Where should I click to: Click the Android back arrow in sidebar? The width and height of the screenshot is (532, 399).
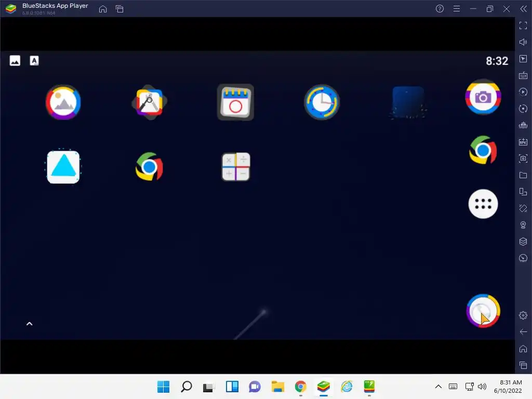[x=523, y=332]
